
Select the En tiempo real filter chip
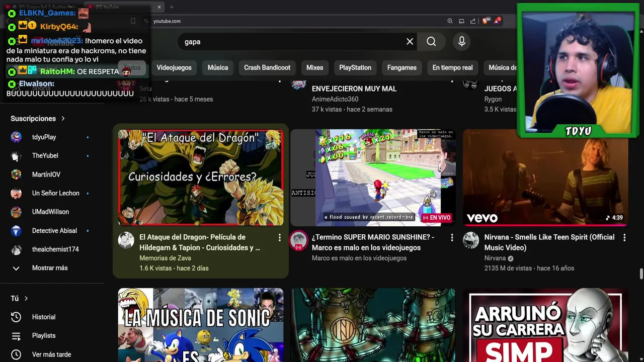coord(453,67)
